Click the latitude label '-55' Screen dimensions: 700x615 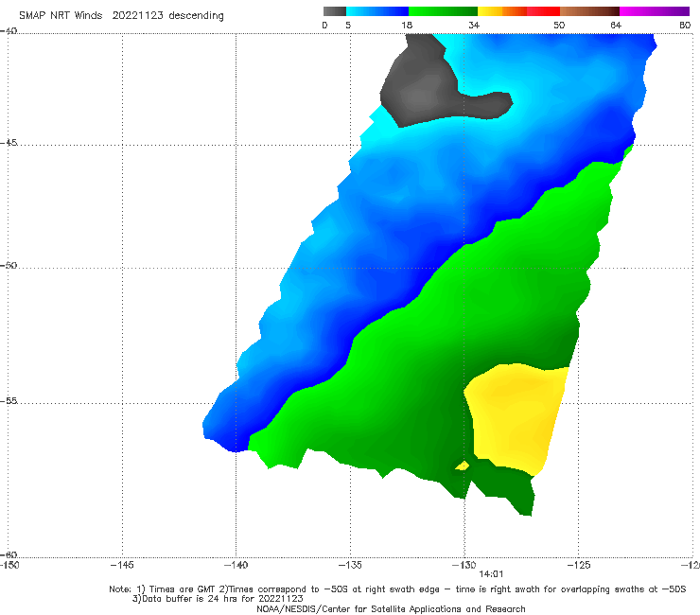coord(9,401)
